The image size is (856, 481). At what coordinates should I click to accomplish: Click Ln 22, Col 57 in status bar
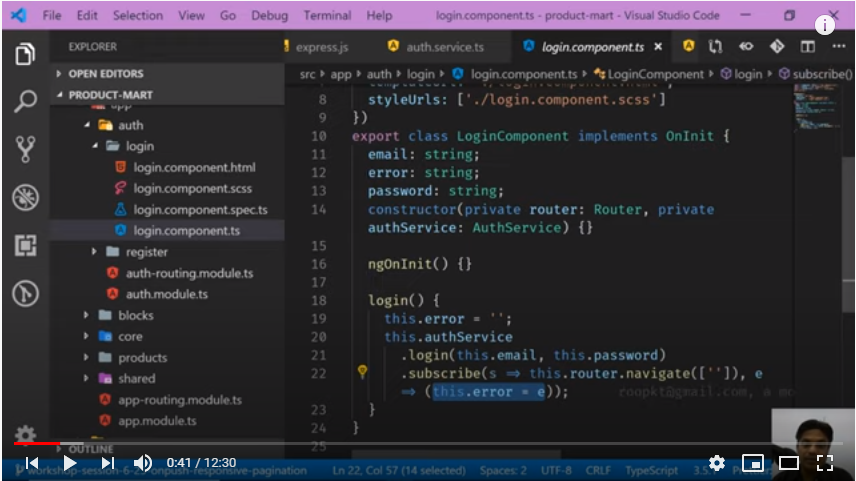[x=399, y=471]
